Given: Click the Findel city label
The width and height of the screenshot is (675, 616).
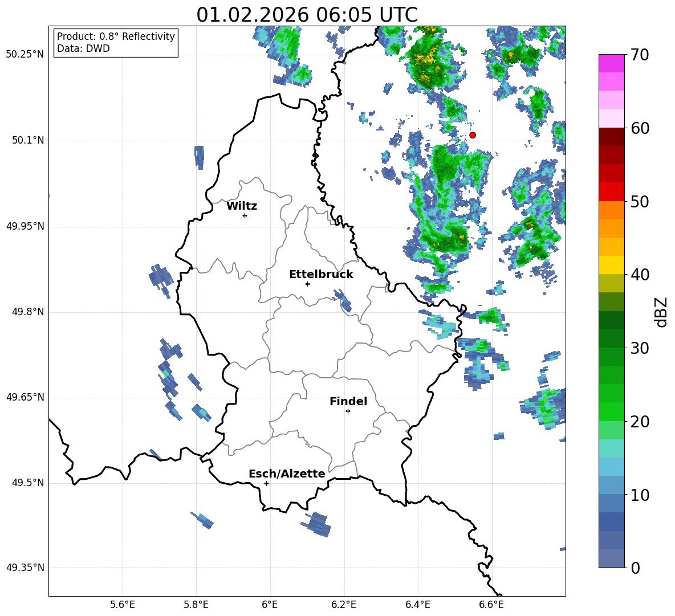Looking at the screenshot, I should tap(348, 401).
